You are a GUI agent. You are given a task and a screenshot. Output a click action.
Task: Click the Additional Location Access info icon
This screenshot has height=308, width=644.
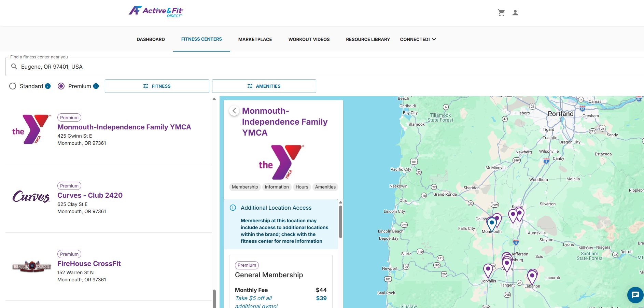click(x=233, y=208)
